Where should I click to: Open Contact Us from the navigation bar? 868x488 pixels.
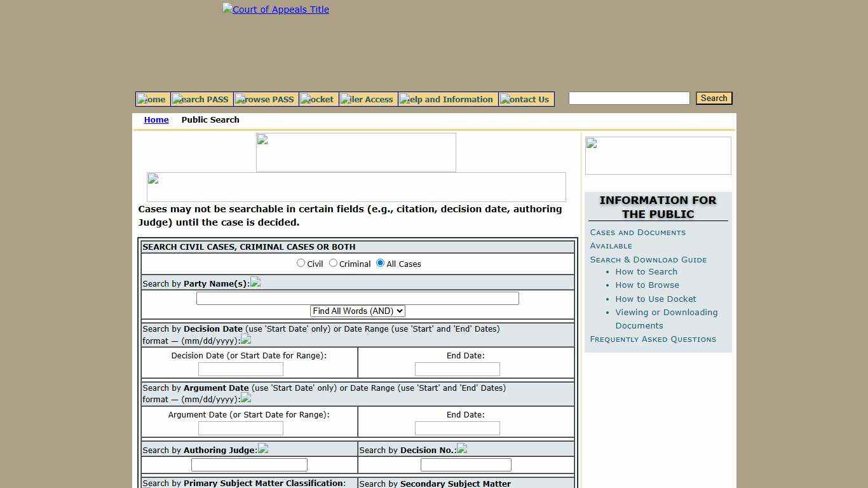point(526,99)
